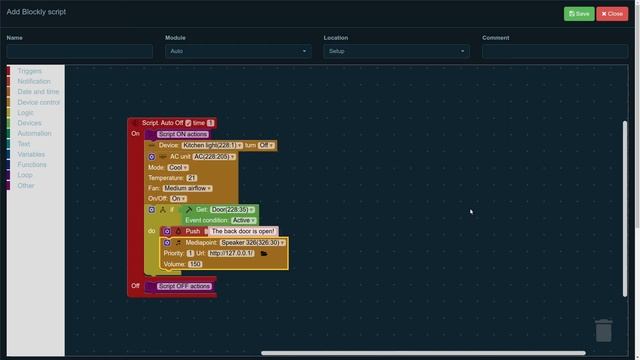Open the Mode Cool dropdown

pyautogui.click(x=178, y=168)
